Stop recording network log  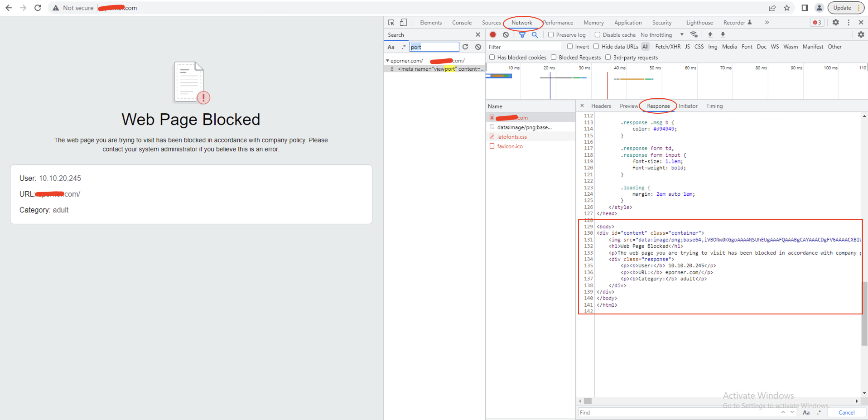[x=493, y=34]
